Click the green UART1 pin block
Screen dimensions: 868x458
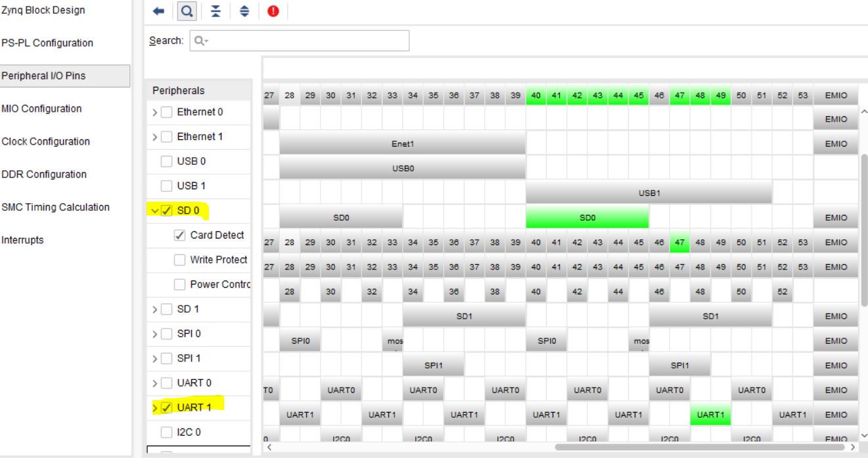710,413
